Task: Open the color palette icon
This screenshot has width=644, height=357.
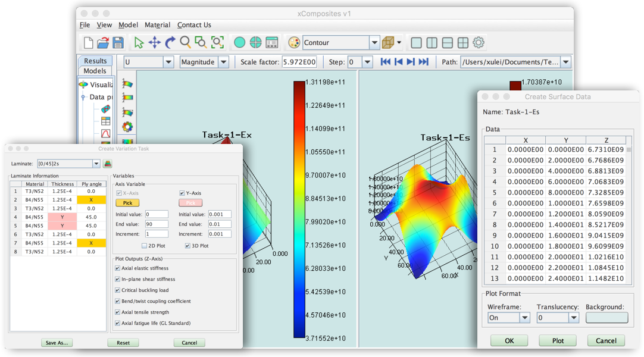Action: coord(293,43)
